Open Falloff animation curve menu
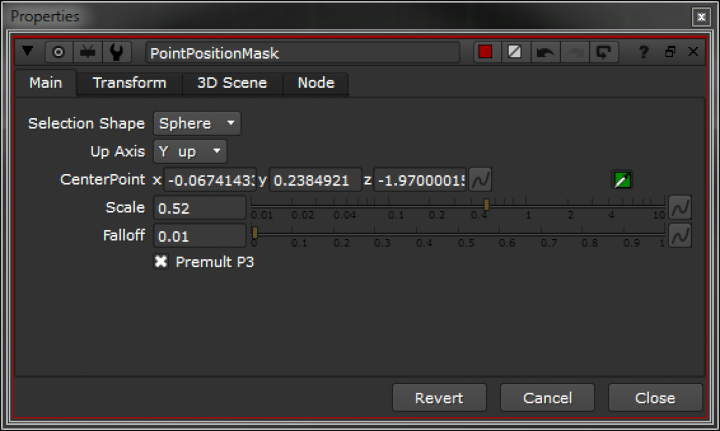This screenshot has height=431, width=720. tap(680, 236)
